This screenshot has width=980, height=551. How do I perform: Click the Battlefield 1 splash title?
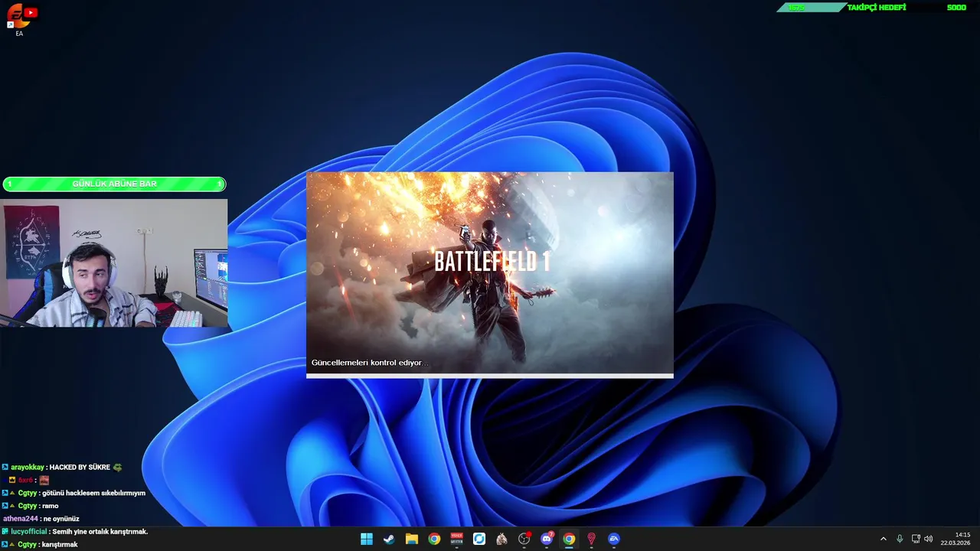pyautogui.click(x=492, y=261)
